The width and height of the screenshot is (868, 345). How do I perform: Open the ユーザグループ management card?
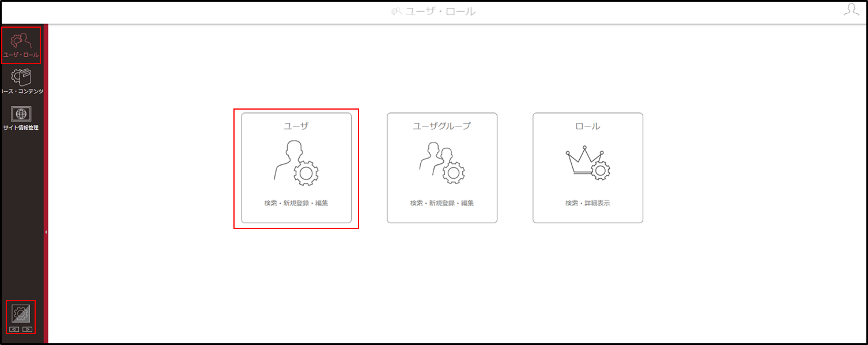pos(442,168)
